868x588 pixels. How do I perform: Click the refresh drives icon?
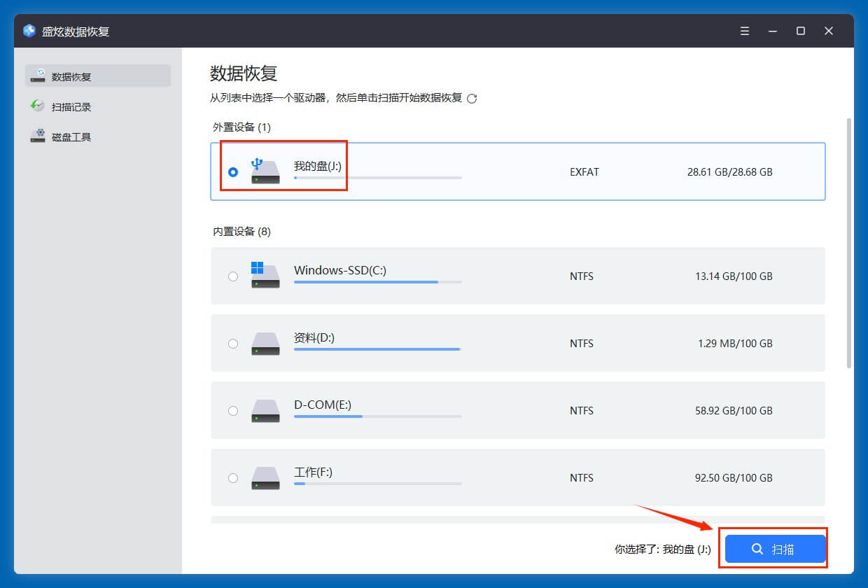(x=472, y=99)
